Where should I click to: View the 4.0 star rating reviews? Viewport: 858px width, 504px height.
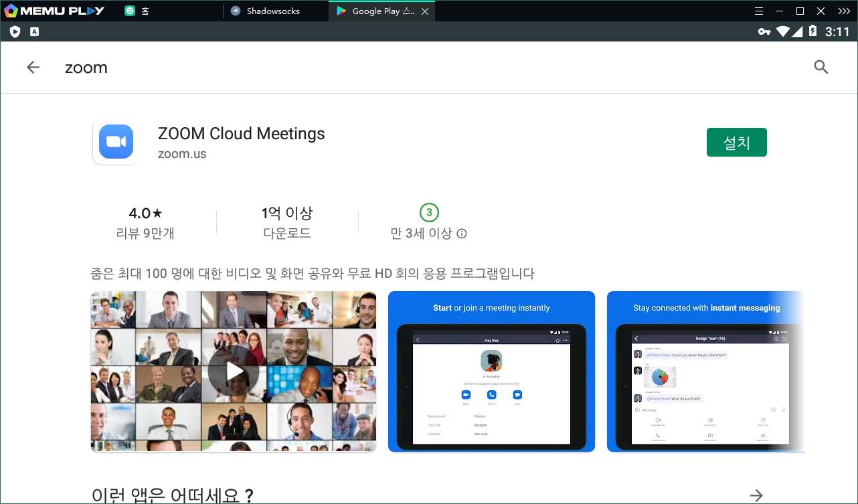point(145,213)
